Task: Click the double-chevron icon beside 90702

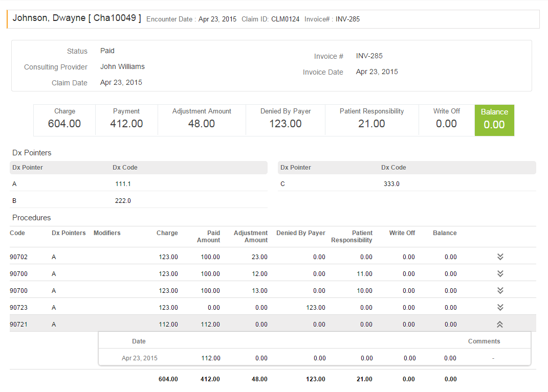Action: 500,256
